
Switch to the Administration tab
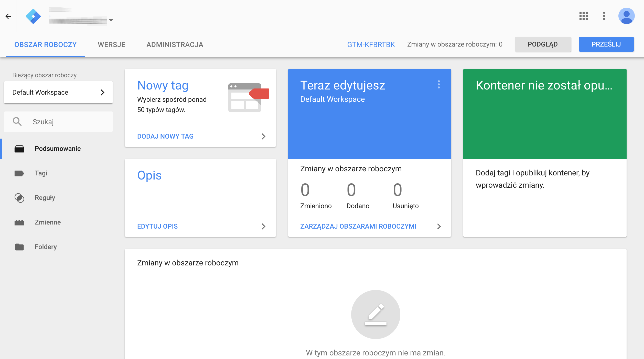point(175,44)
